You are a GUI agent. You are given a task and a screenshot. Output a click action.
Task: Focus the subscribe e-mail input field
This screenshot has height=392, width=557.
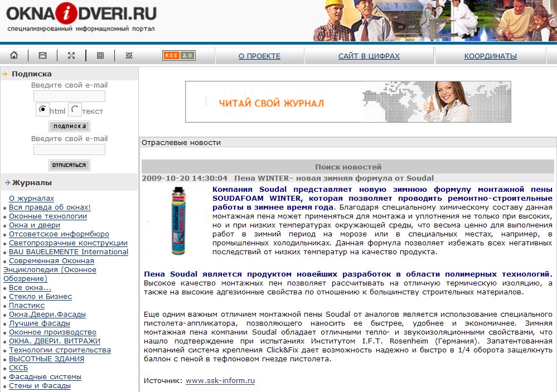click(x=69, y=96)
